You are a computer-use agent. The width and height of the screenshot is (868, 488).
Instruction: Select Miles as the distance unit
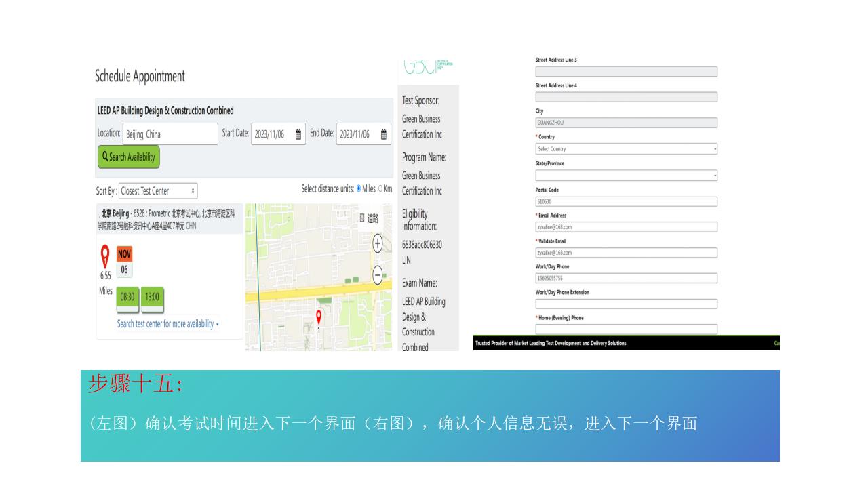(x=358, y=189)
